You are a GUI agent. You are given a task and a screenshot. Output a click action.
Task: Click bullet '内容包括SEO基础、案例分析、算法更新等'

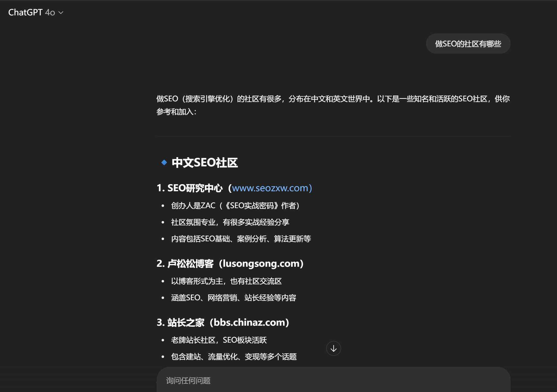(x=241, y=239)
